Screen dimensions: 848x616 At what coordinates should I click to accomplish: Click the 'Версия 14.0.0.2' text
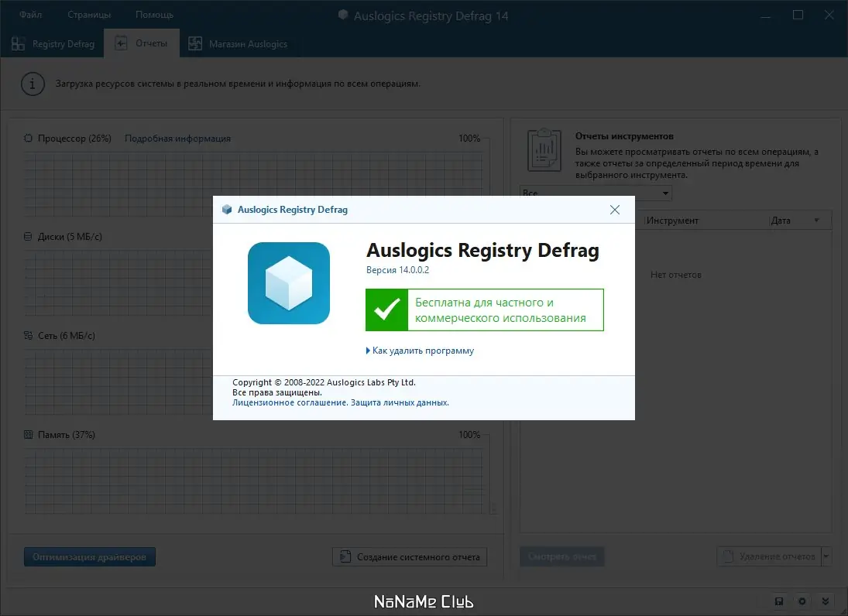pos(397,269)
